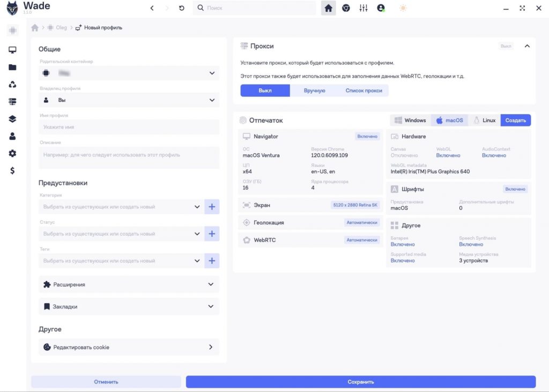The image size is (549, 392).
Task: Open the layers stack icon in sidebar
Action: (x=12, y=119)
